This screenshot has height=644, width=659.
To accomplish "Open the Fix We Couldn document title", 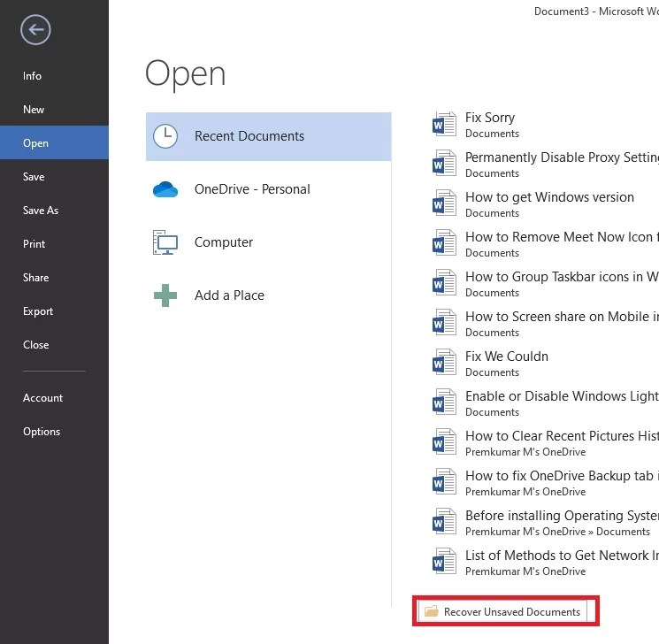I will pos(507,356).
